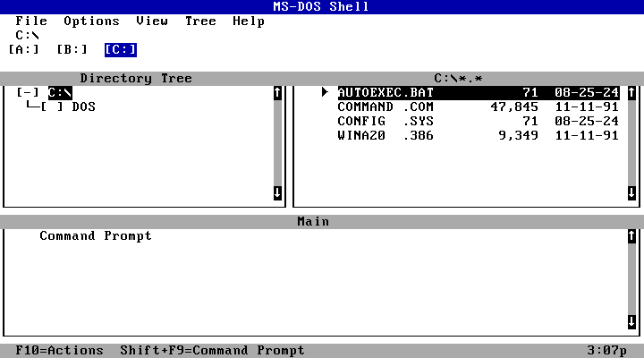This screenshot has width=644, height=358.
Task: Click the empty [ ] box beside DOS
Action: 52,107
